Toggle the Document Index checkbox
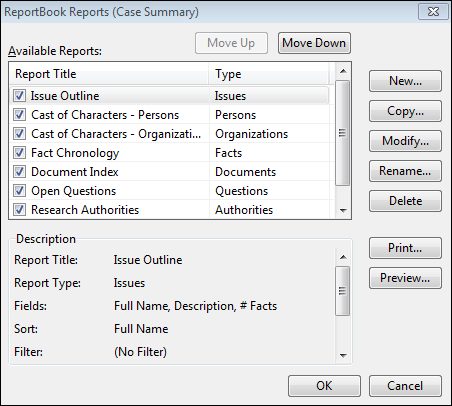 pos(19,172)
